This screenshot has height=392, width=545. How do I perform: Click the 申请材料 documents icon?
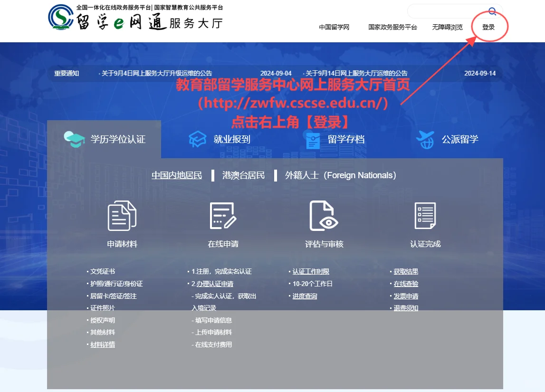[122, 216]
